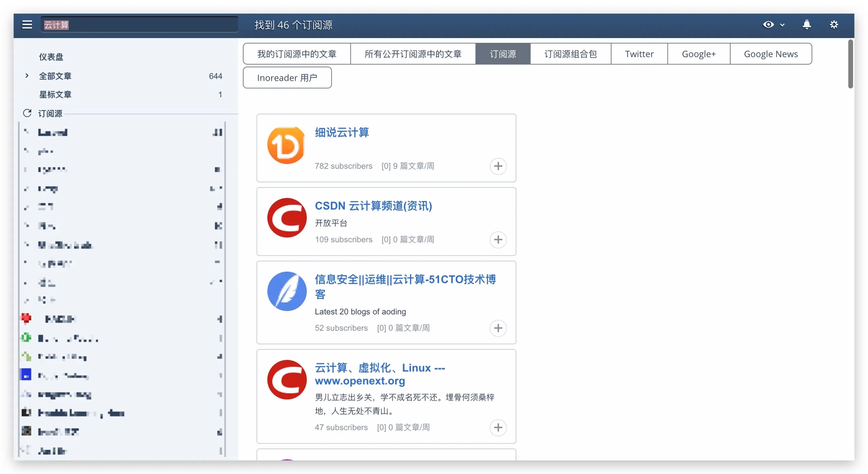Click the 云计算 search input field
This screenshot has width=868, height=474.
[x=139, y=25]
